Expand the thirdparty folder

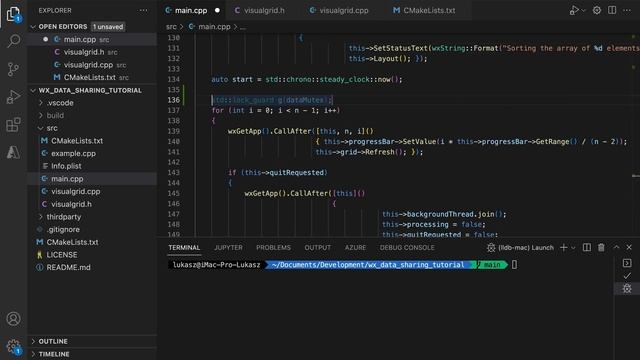[x=64, y=217]
